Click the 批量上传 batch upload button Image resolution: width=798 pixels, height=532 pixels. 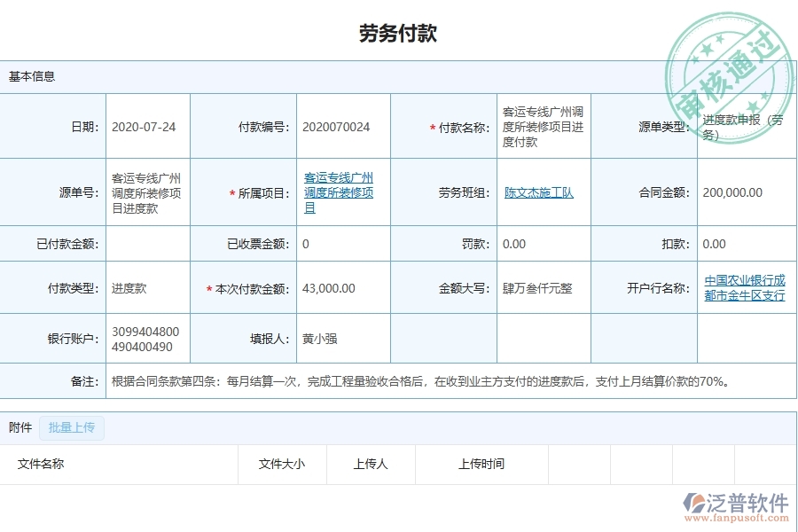click(x=72, y=427)
